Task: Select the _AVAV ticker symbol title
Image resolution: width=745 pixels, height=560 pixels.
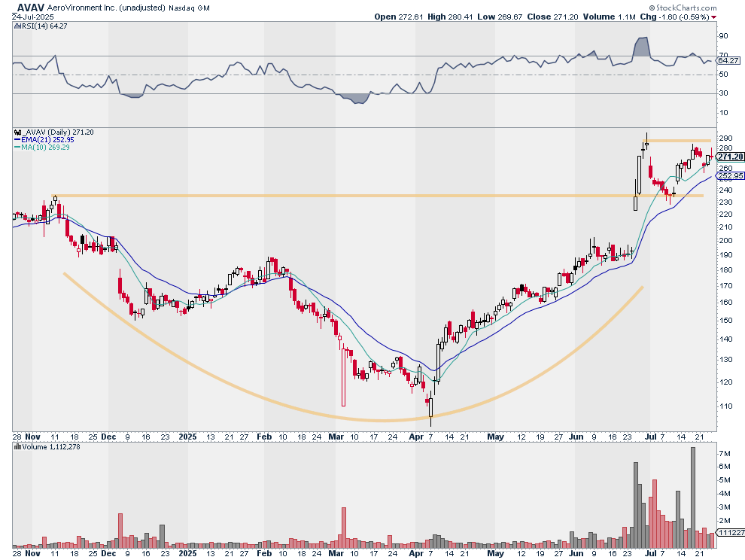Action: click(x=29, y=8)
